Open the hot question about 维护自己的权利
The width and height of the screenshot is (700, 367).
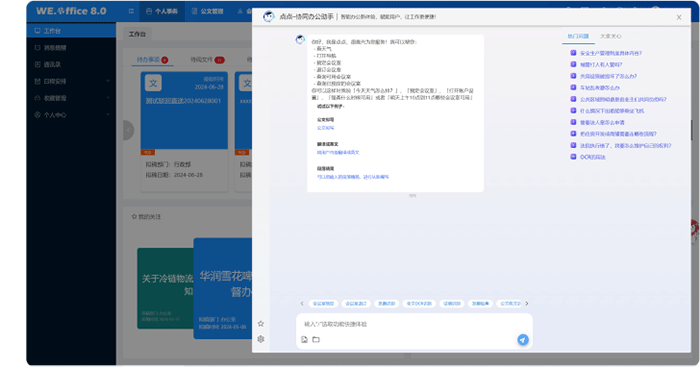[x=625, y=146]
